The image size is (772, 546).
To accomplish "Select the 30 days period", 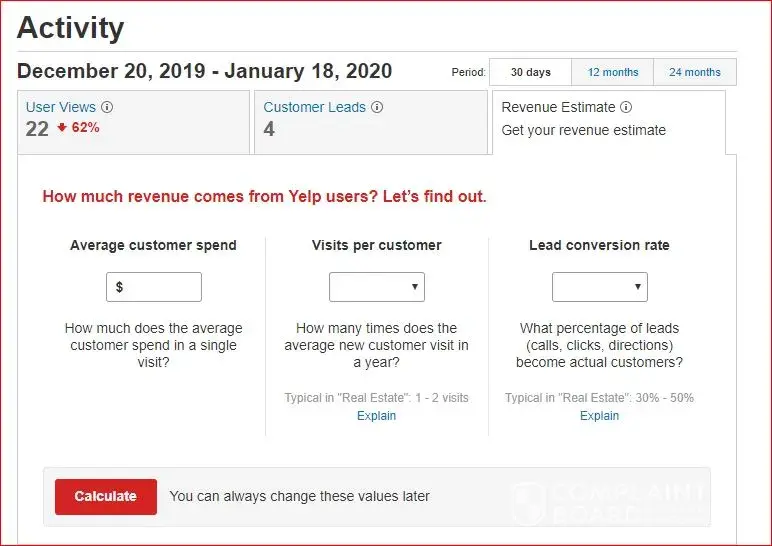I will pyautogui.click(x=530, y=72).
